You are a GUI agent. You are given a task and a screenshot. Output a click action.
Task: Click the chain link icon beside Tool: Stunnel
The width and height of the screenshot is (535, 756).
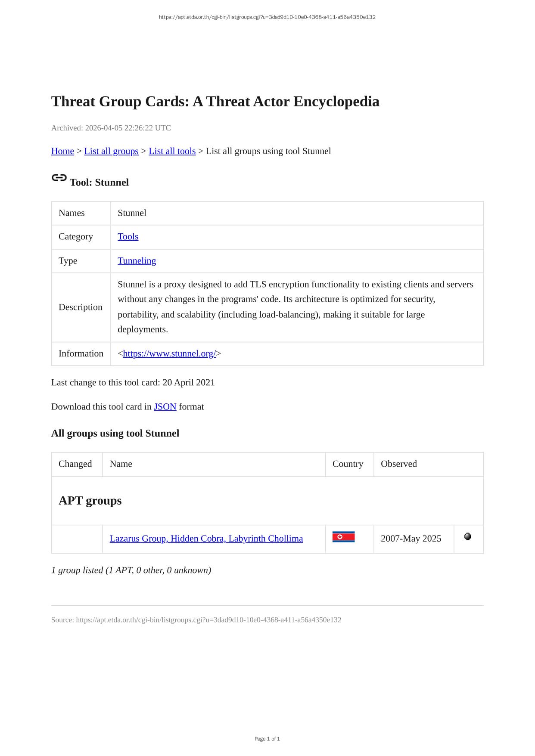tap(59, 178)
